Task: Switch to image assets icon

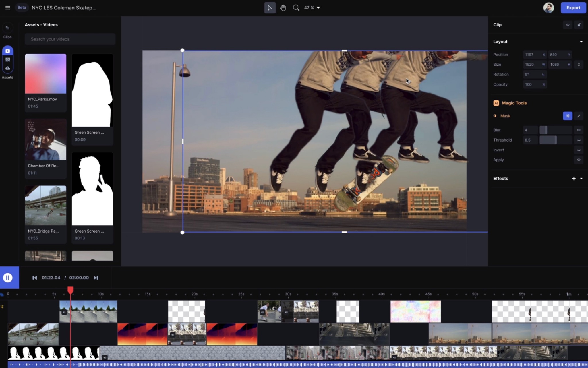Action: [7, 60]
